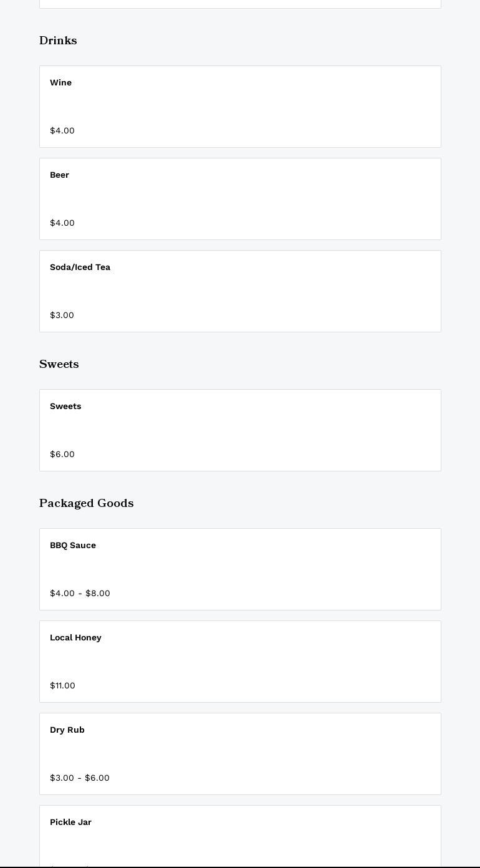The width and height of the screenshot is (480, 868).
Task: Click the Sweets section heading
Action: pos(59,364)
